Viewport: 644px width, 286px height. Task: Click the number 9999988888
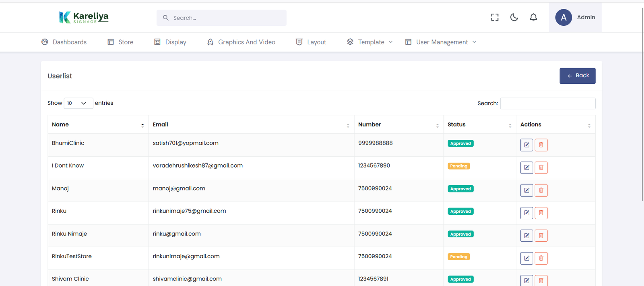point(376,143)
